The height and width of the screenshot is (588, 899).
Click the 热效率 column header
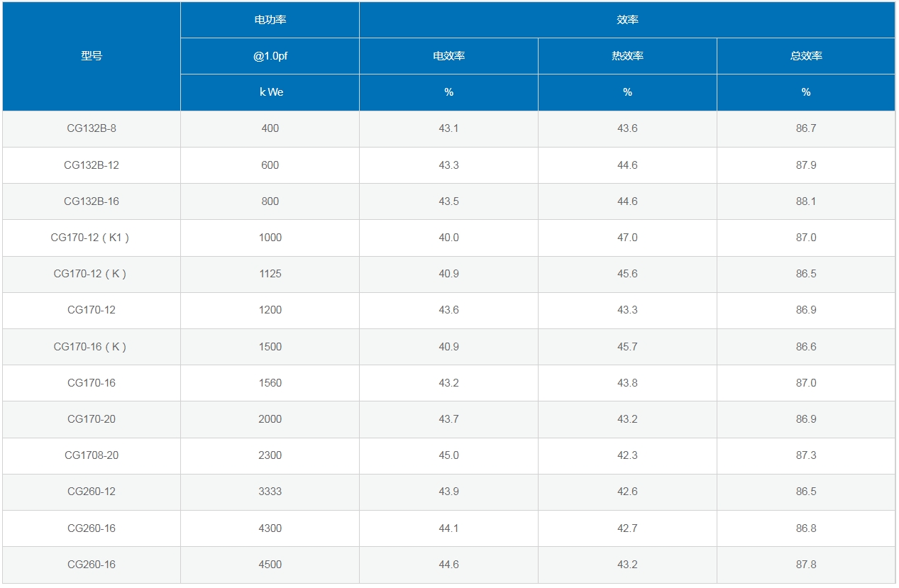[627, 56]
